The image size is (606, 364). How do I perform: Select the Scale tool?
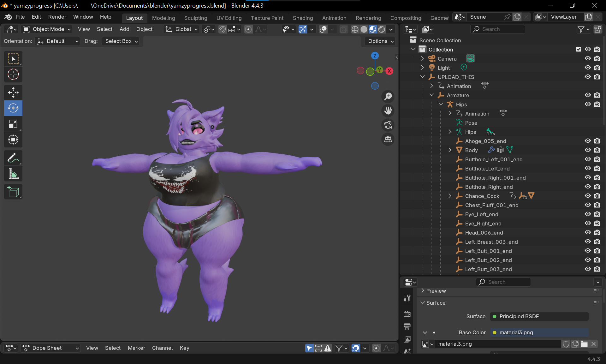coord(13,124)
